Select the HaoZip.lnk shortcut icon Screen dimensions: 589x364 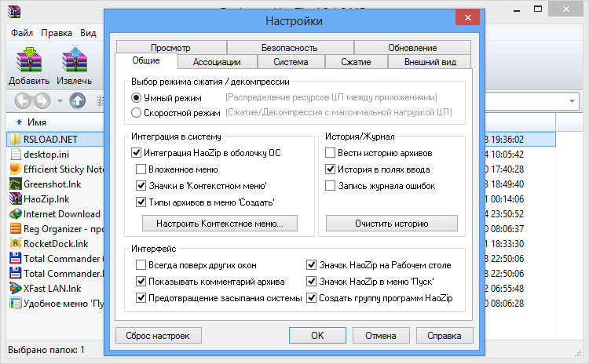[16, 199]
